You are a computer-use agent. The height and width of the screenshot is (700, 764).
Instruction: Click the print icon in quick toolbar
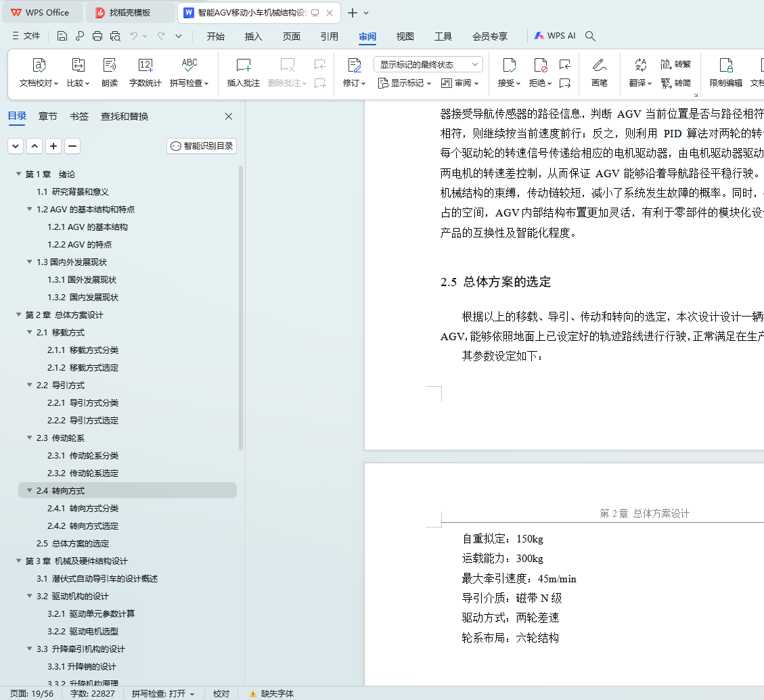tap(97, 36)
